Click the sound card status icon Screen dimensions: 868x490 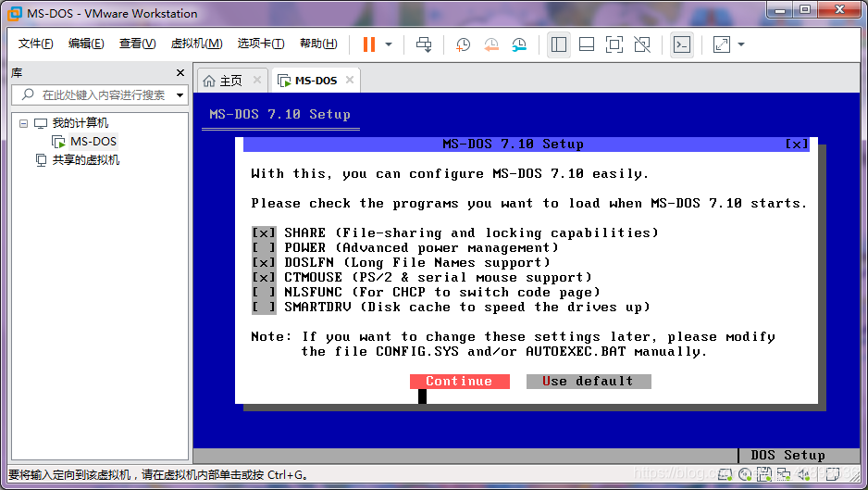[x=803, y=474]
